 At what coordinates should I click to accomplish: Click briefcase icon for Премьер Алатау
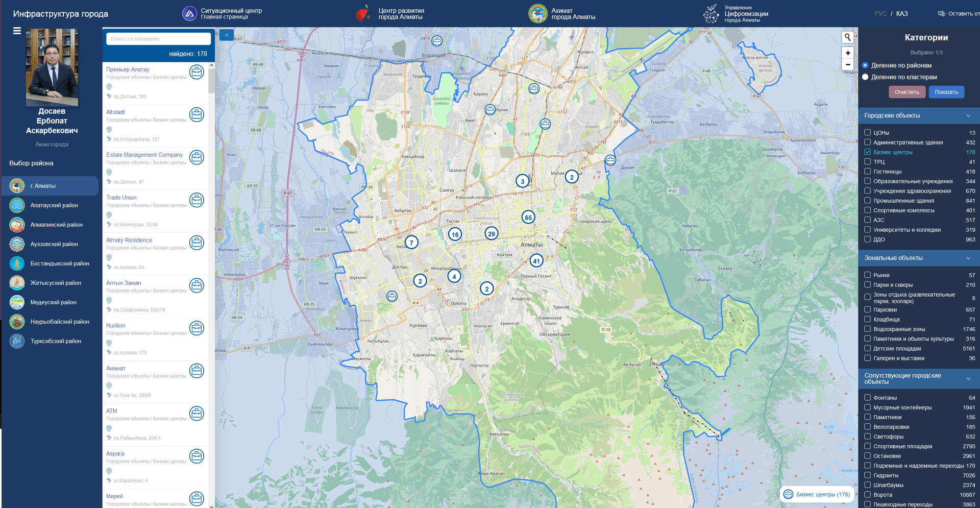[x=197, y=72]
